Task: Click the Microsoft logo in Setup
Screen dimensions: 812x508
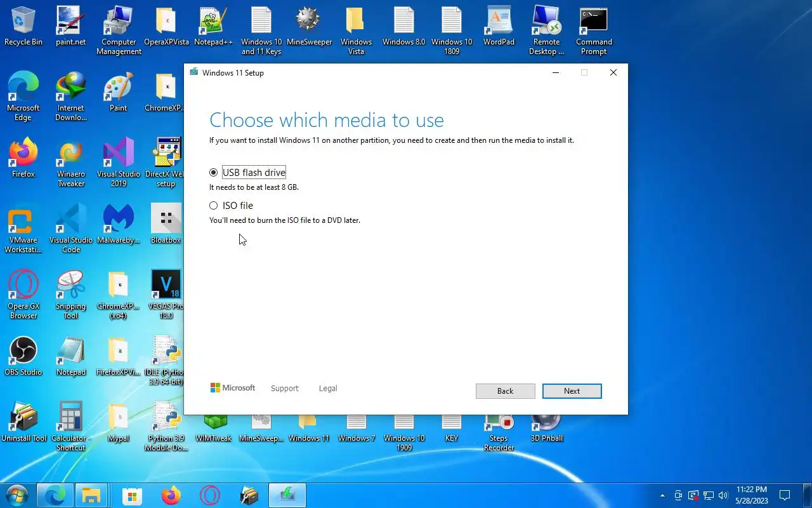Action: pos(232,388)
